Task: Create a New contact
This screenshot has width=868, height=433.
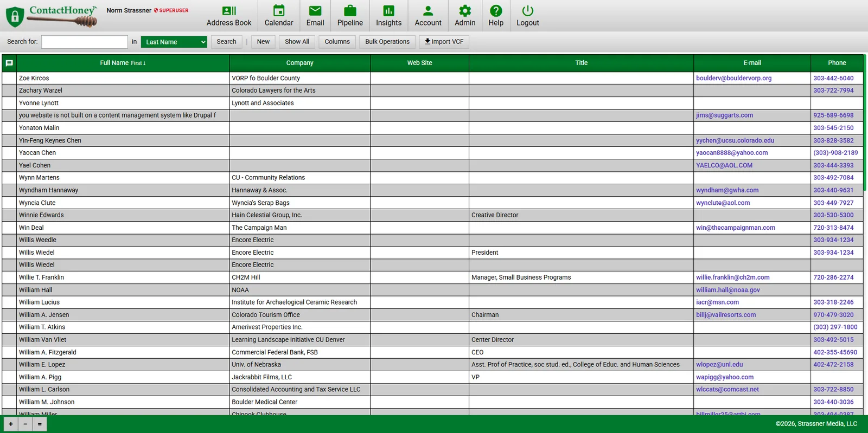Action: pos(263,42)
